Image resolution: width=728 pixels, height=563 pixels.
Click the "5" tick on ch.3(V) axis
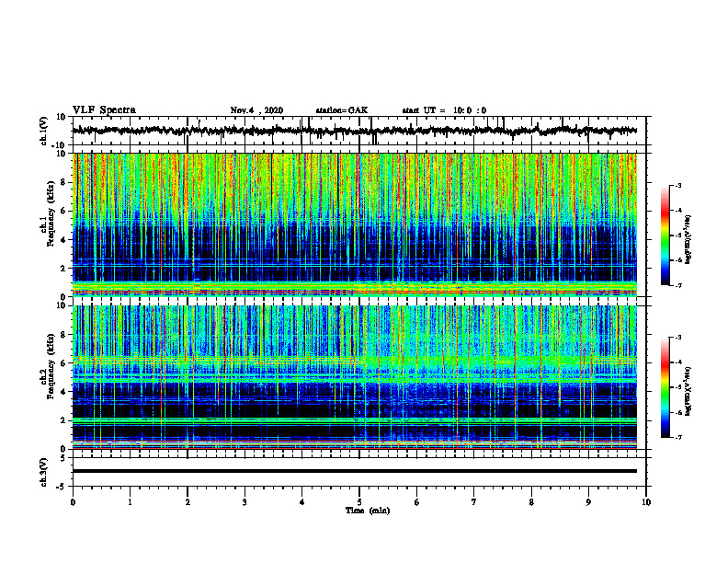[64, 458]
